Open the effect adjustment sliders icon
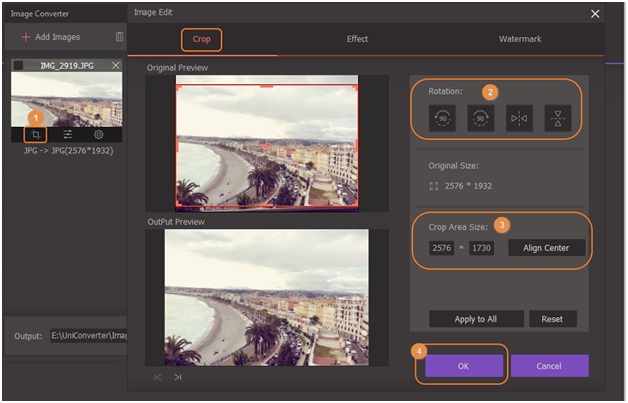This screenshot has height=403, width=628. [68, 134]
